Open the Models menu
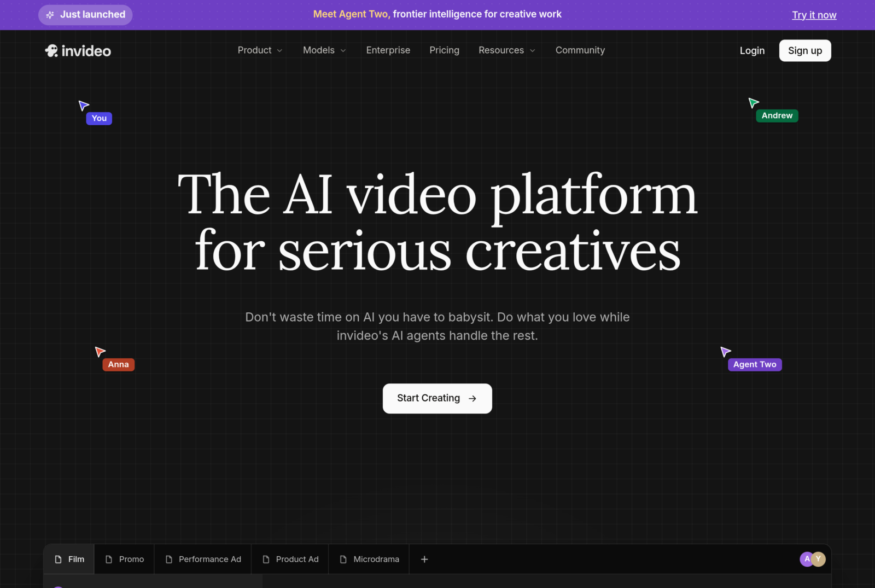This screenshot has height=588, width=875. (x=325, y=50)
